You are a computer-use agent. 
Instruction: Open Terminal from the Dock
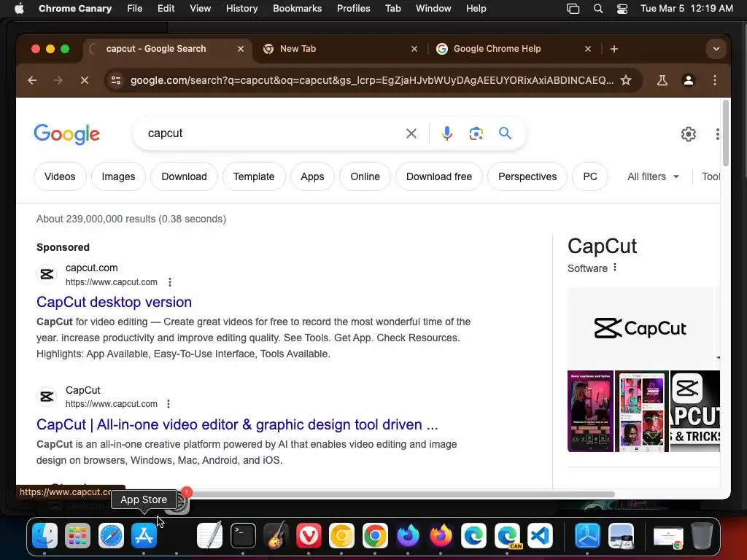point(243,535)
